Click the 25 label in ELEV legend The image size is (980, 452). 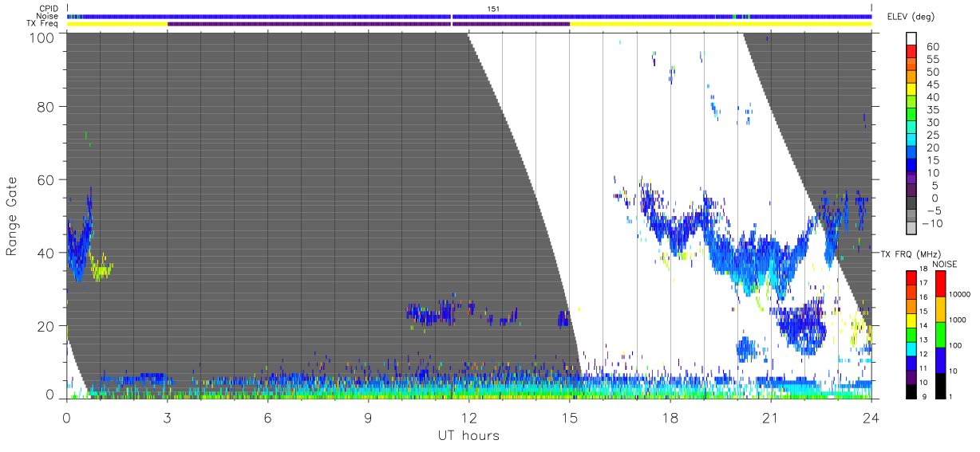(934, 136)
